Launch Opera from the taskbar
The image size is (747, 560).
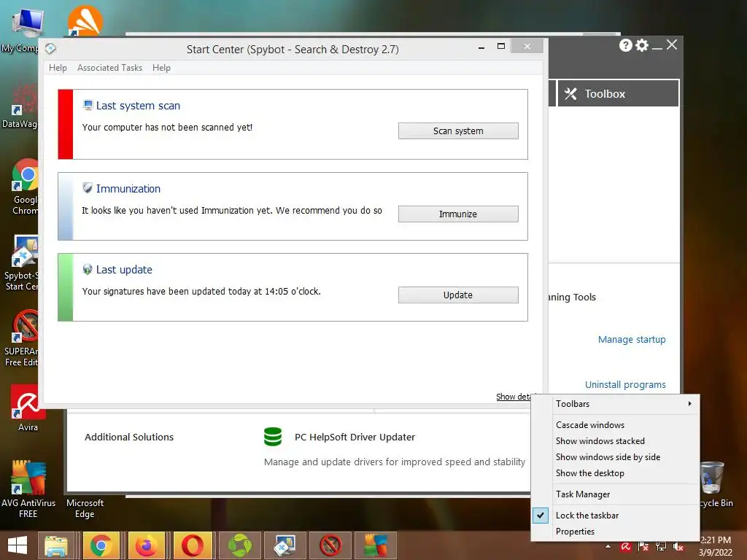coord(192,545)
